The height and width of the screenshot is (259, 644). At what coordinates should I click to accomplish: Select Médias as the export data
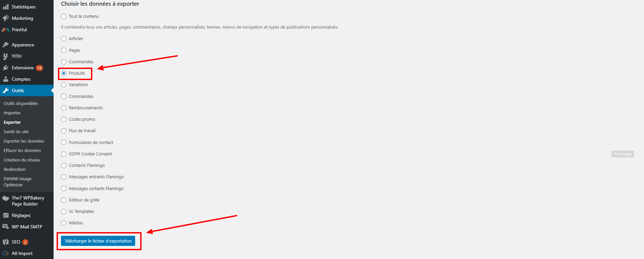click(64, 223)
